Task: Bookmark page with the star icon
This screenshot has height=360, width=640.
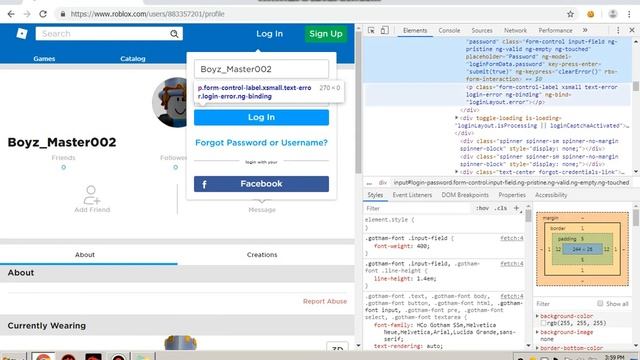Action: 570,14
